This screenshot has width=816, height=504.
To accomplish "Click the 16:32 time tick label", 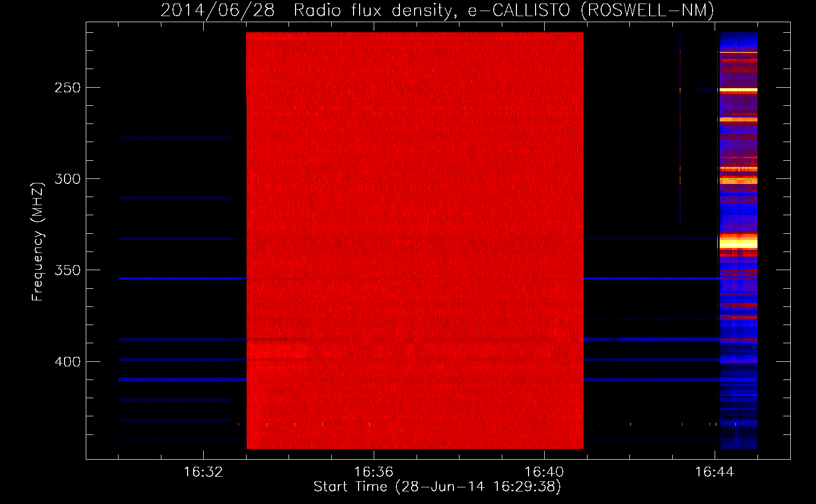I will tap(203, 472).
